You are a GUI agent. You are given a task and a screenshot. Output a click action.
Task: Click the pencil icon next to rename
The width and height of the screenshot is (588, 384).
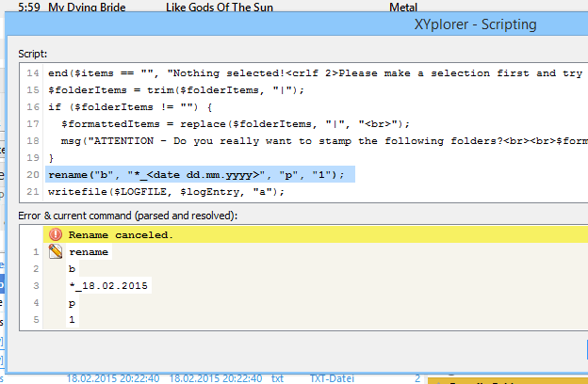[55, 252]
